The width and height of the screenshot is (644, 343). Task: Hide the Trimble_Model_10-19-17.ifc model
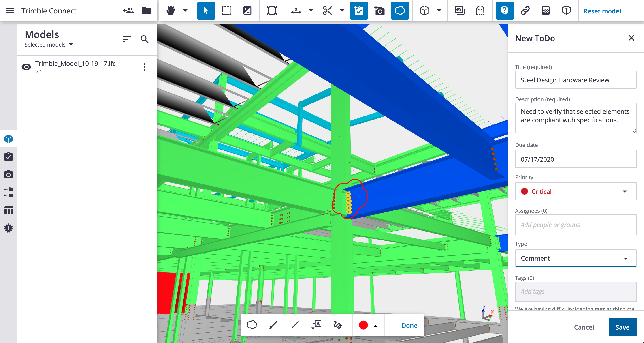coord(26,67)
